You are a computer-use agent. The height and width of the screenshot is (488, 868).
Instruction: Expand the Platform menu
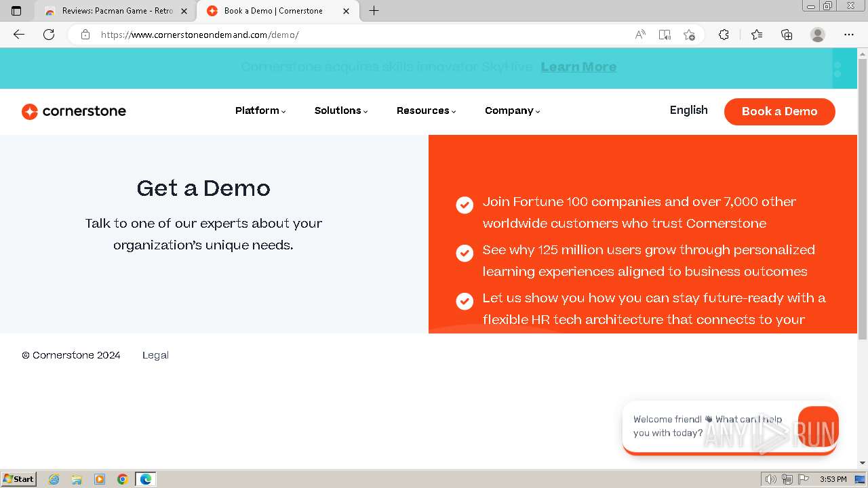260,110
